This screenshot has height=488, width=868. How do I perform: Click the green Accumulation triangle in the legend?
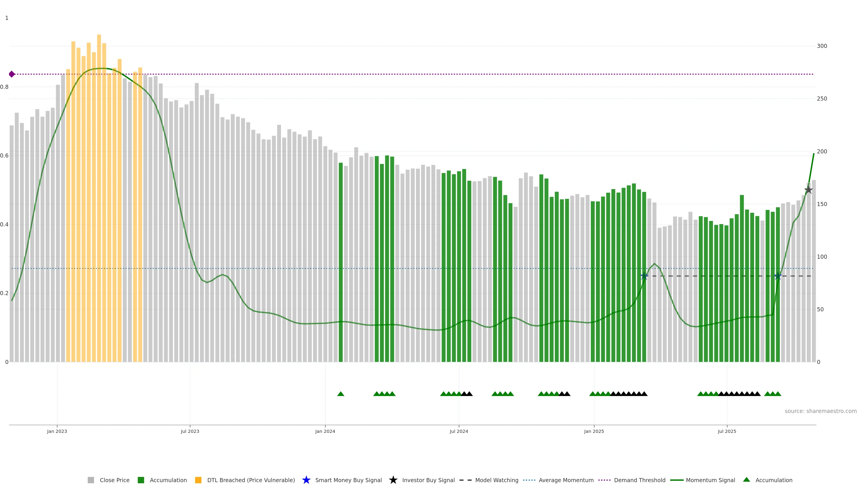click(x=746, y=480)
